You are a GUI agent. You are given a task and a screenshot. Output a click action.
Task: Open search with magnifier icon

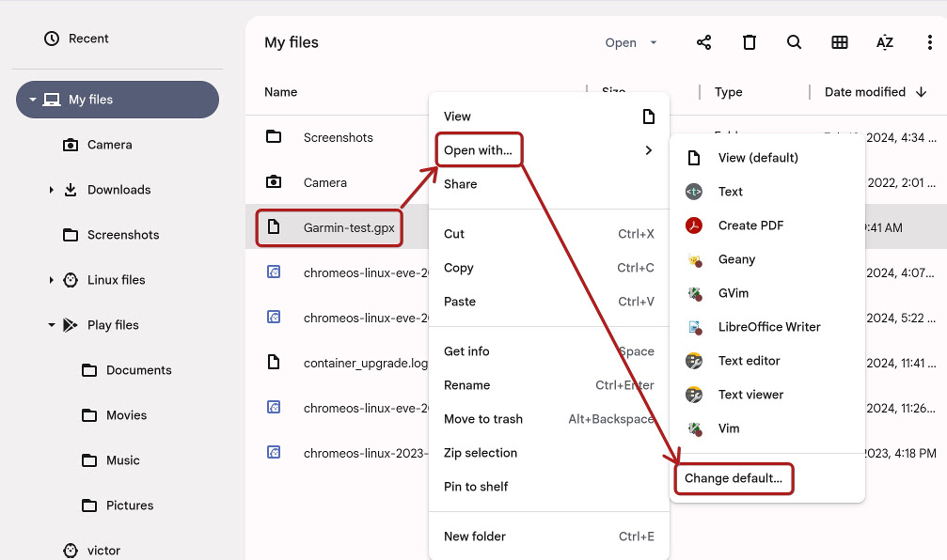click(794, 42)
